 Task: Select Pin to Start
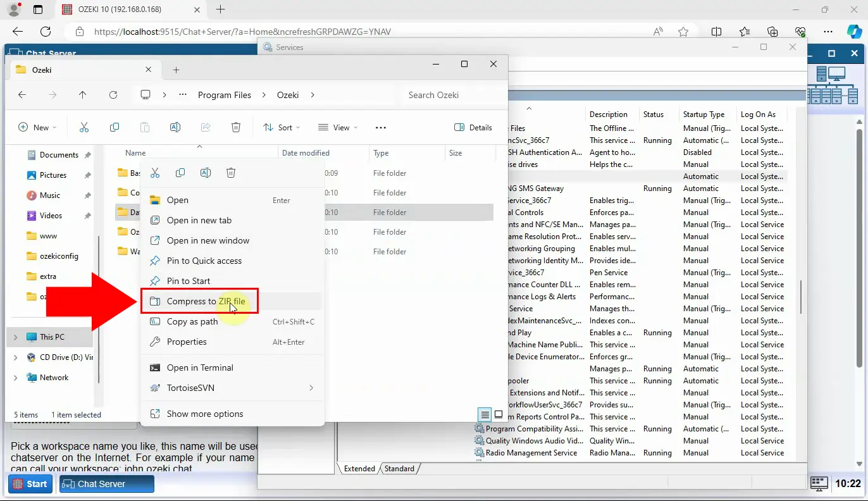click(x=232, y=281)
